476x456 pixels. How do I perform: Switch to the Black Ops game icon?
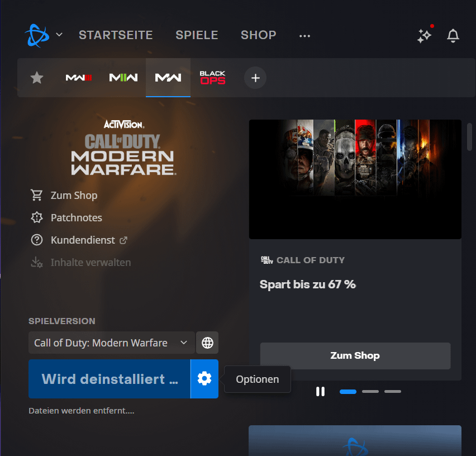(x=213, y=78)
